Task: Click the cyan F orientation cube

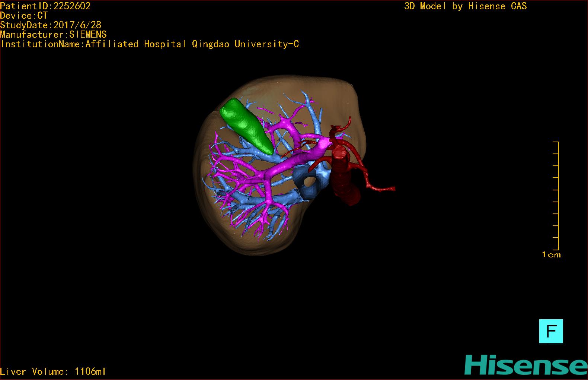Action: click(551, 331)
